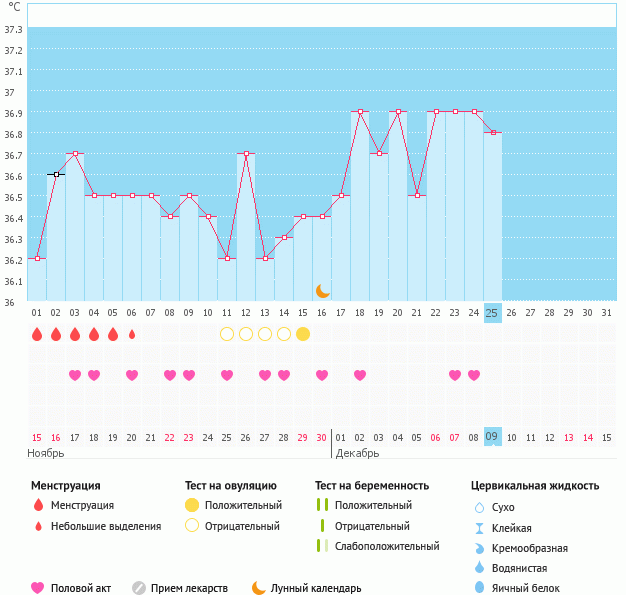Click the black temperature marker on day 02
This screenshot has width=626, height=595.
click(x=56, y=175)
